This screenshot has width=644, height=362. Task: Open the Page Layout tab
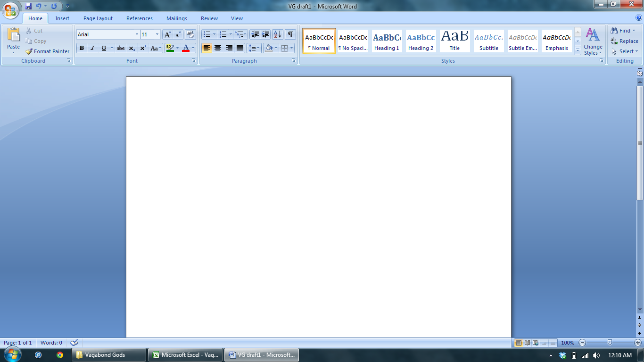tap(98, 18)
